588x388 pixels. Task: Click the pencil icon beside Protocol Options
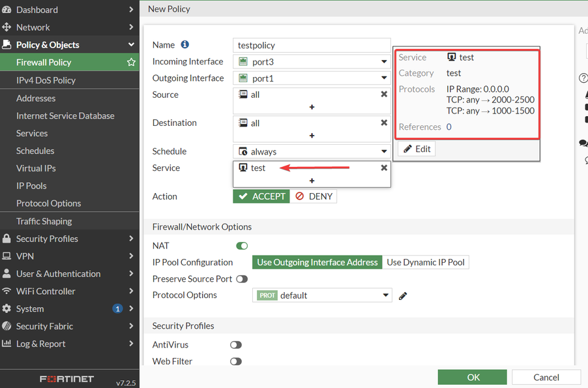tap(403, 296)
